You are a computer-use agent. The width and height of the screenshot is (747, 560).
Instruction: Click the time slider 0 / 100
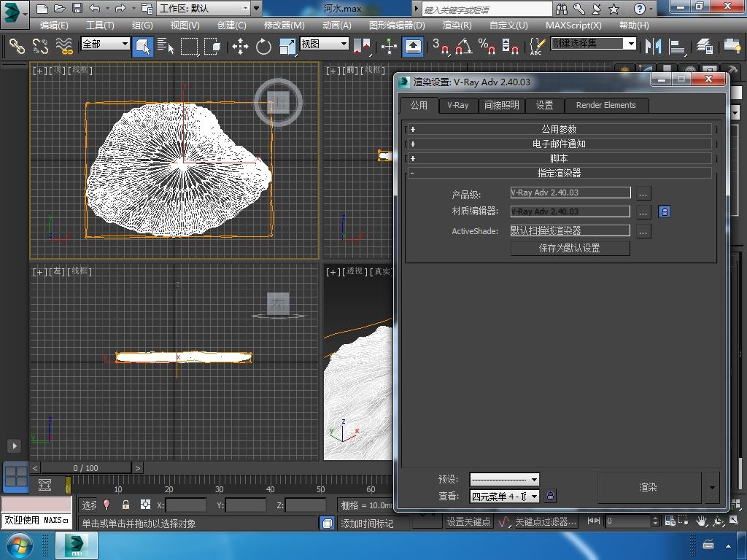pyautogui.click(x=86, y=468)
